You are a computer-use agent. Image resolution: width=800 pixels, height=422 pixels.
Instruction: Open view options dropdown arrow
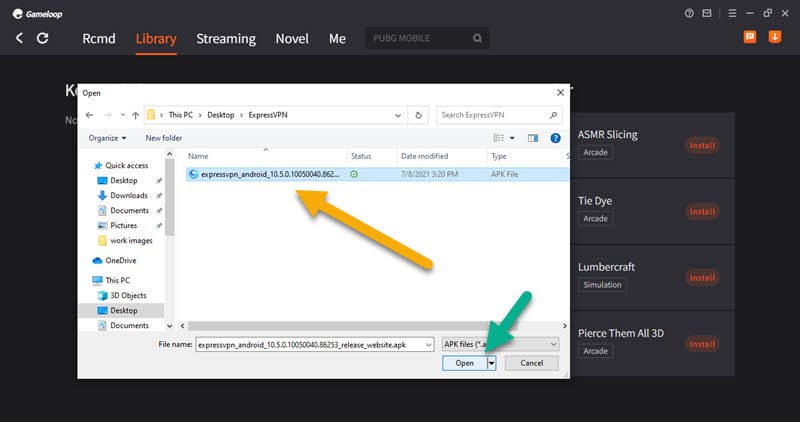[x=512, y=138]
